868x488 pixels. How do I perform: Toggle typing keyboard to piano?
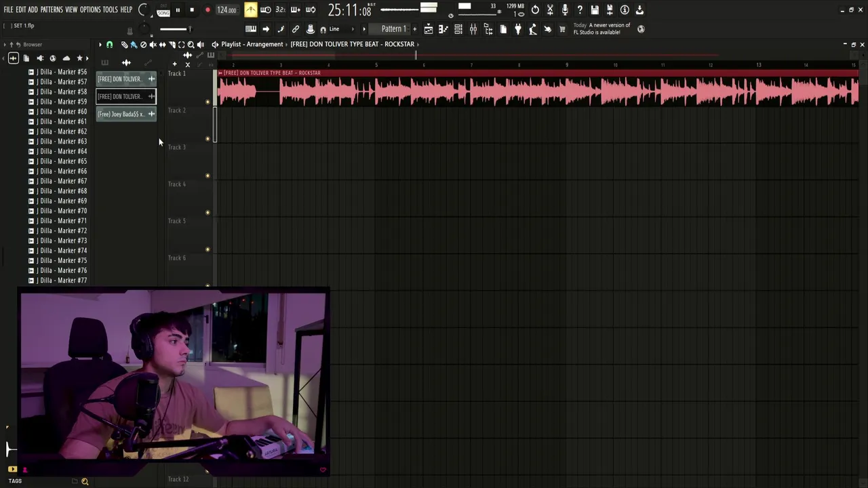[251, 29]
